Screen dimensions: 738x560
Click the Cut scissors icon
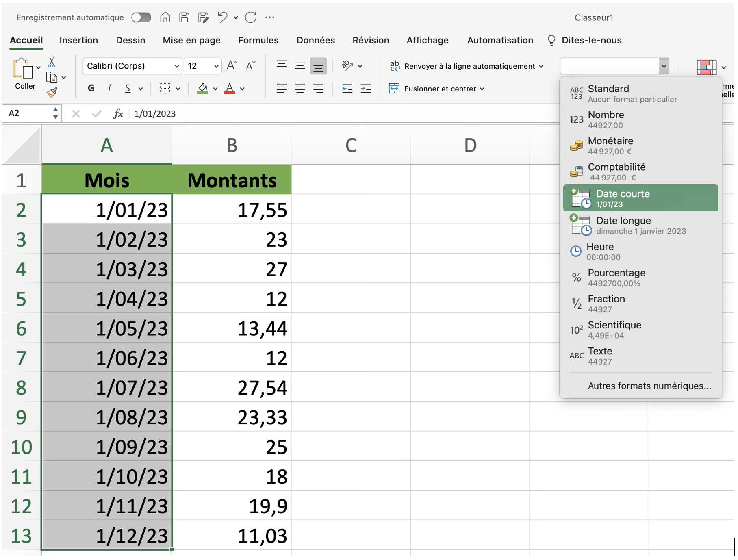pyautogui.click(x=52, y=63)
